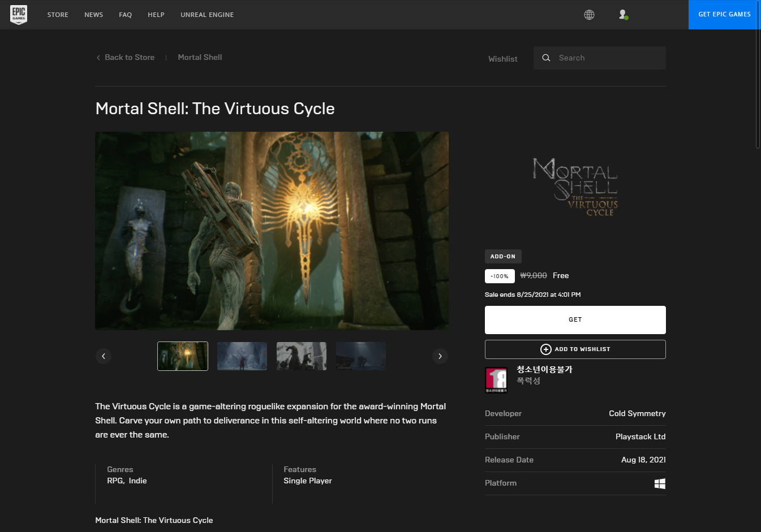
Task: Click GET EPIC GAMES button
Action: coord(724,15)
